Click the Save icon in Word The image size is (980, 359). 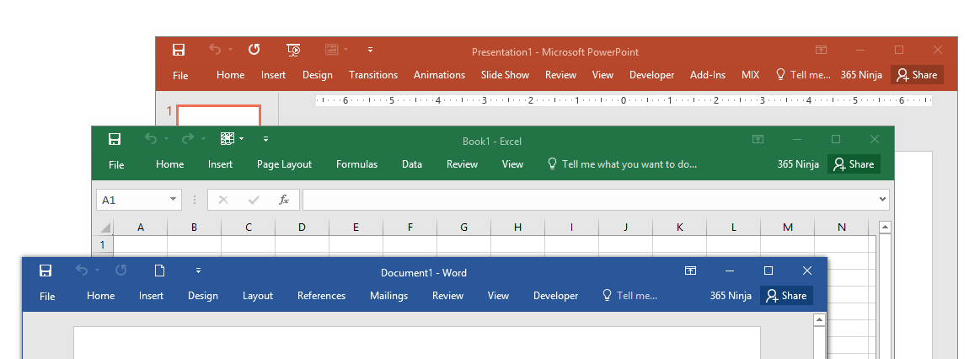[x=46, y=271]
